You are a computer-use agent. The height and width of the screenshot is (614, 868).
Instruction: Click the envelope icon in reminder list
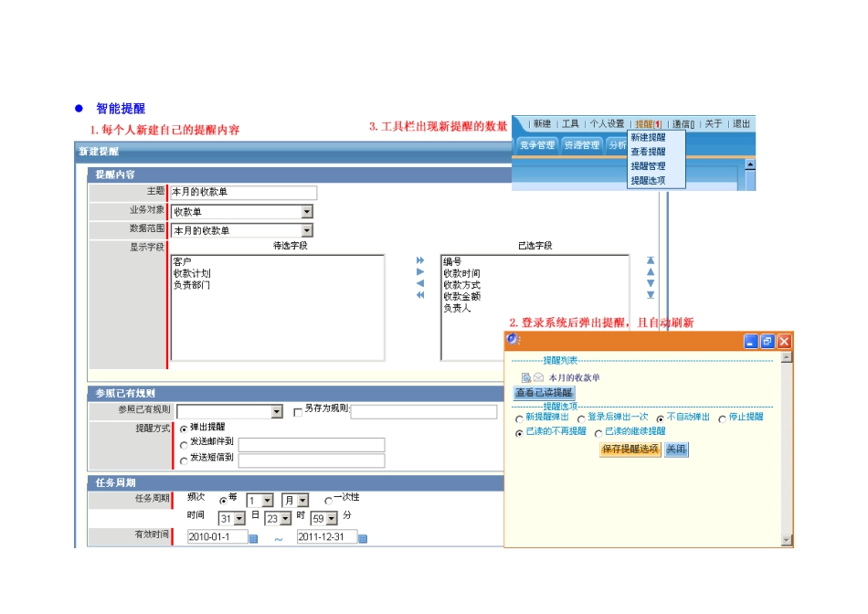point(538,377)
